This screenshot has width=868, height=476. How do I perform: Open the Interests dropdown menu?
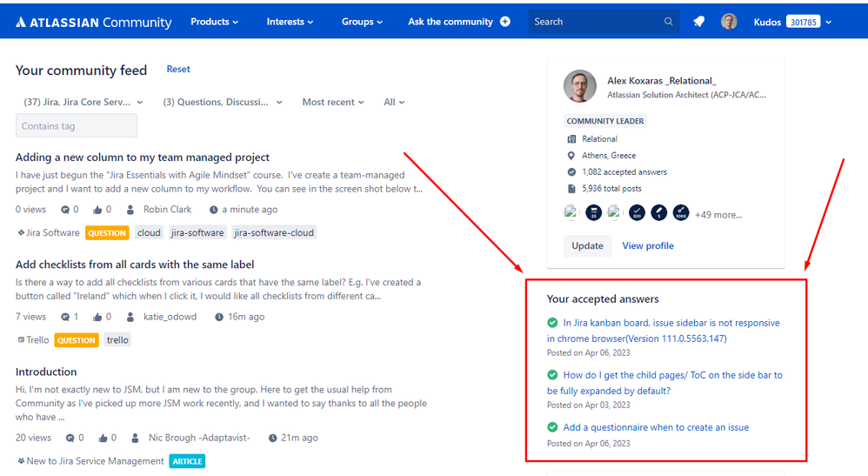coord(290,22)
